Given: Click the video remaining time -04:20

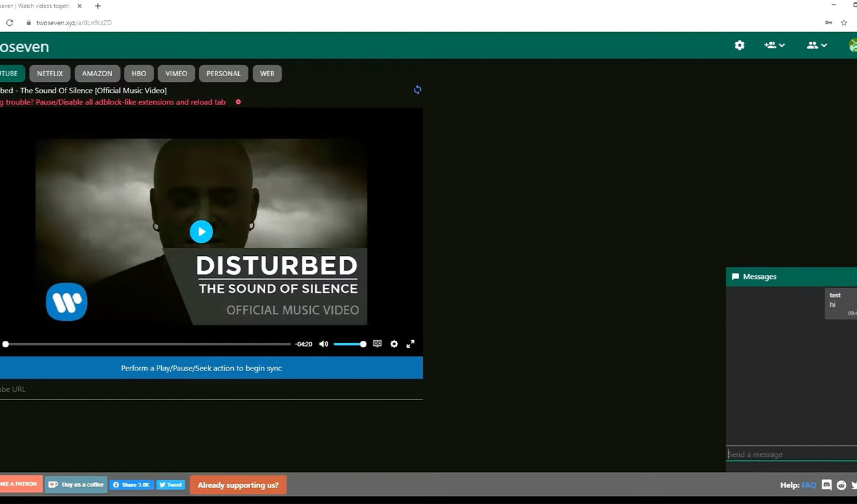Looking at the screenshot, I should (x=304, y=344).
